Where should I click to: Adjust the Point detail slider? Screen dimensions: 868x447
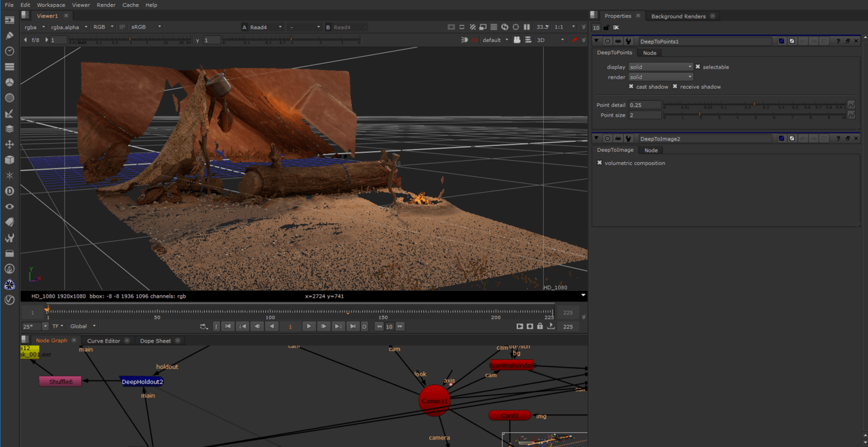click(754, 105)
